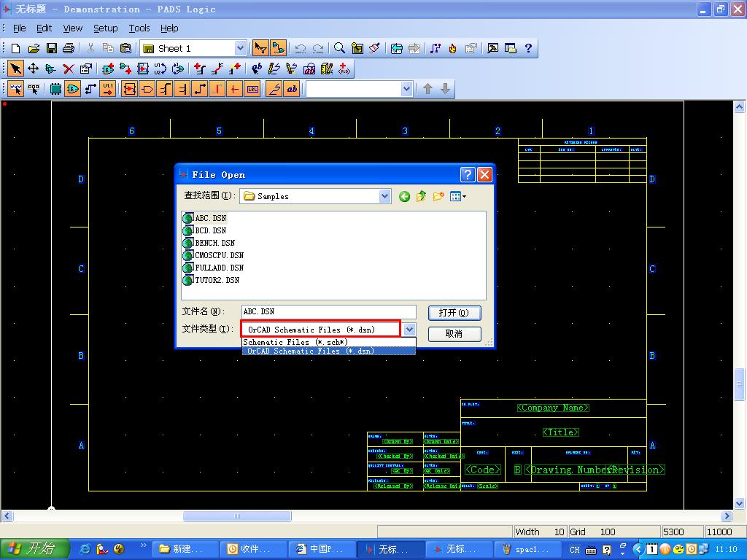Toggle the 'ab' text filter button

coord(292,89)
